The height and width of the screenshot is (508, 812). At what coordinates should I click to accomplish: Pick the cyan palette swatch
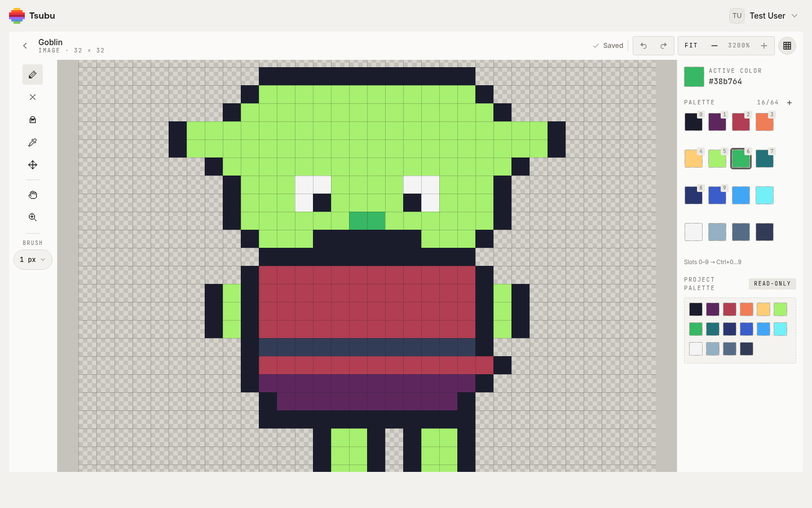click(x=765, y=195)
